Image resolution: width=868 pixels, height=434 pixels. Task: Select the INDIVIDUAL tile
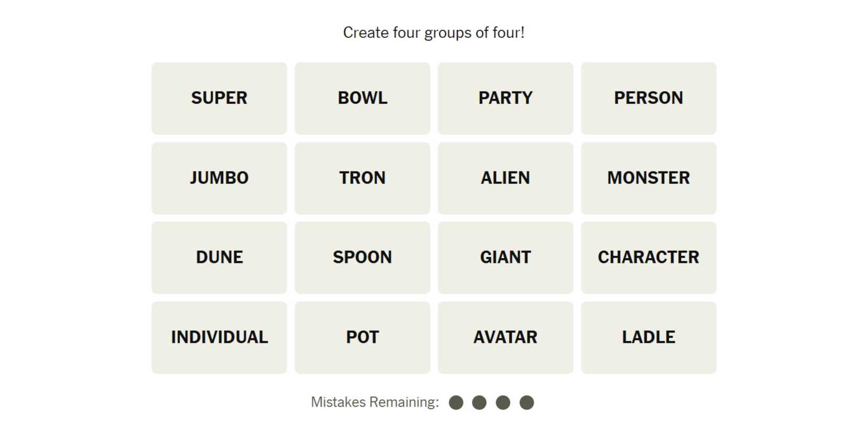tap(219, 337)
